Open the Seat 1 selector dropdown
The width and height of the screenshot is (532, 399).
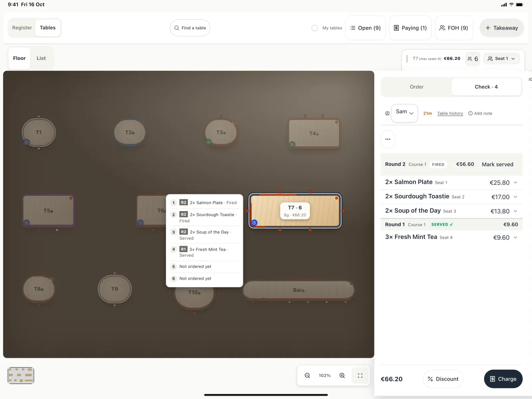tap(501, 59)
